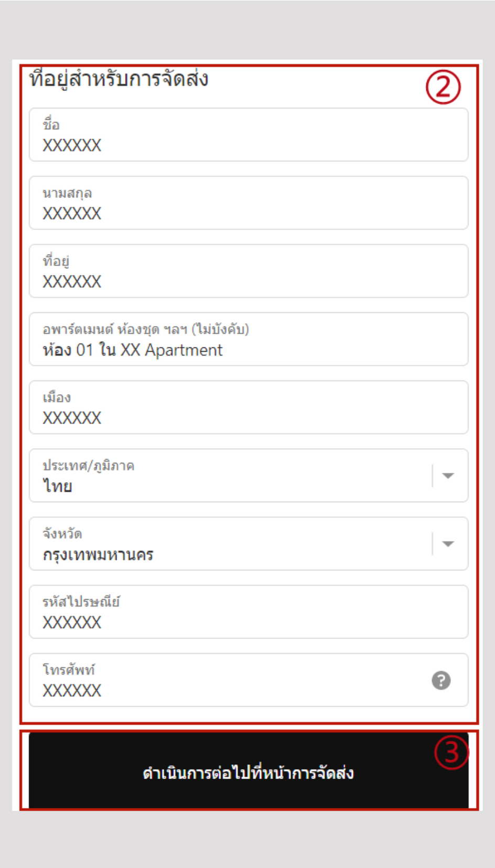Click the ประเทศ/ภูมิภาค label text
The width and height of the screenshot is (495, 868).
tap(88, 465)
